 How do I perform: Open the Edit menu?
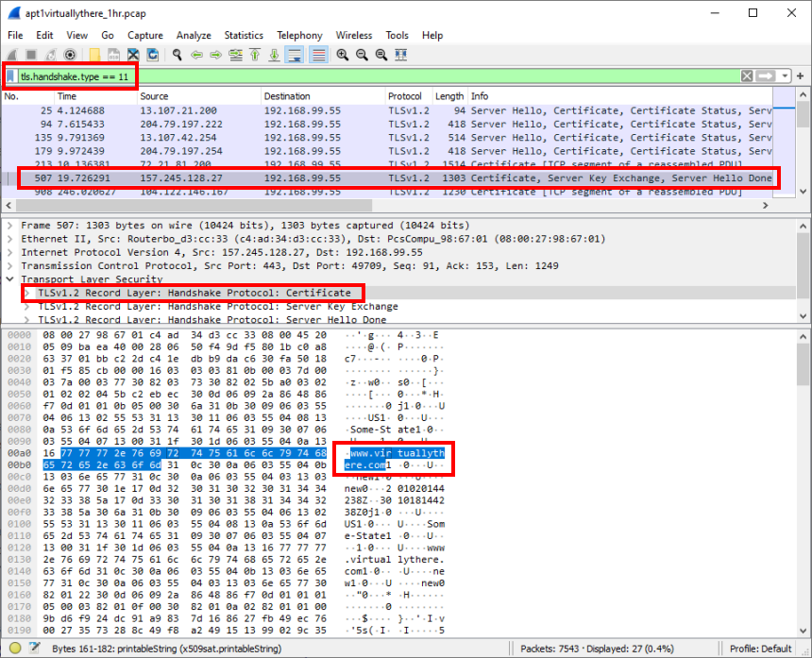44,35
